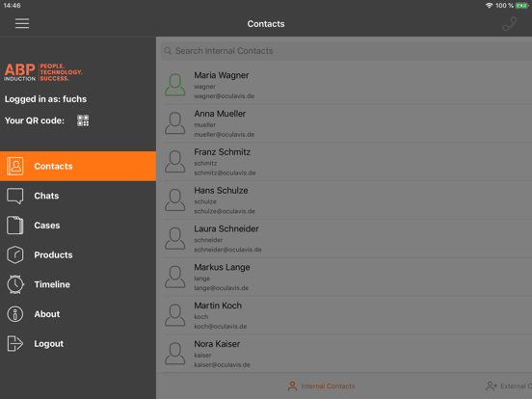The image size is (532, 399).
Task: Open Cases from the sidebar
Action: pyautogui.click(x=78, y=226)
